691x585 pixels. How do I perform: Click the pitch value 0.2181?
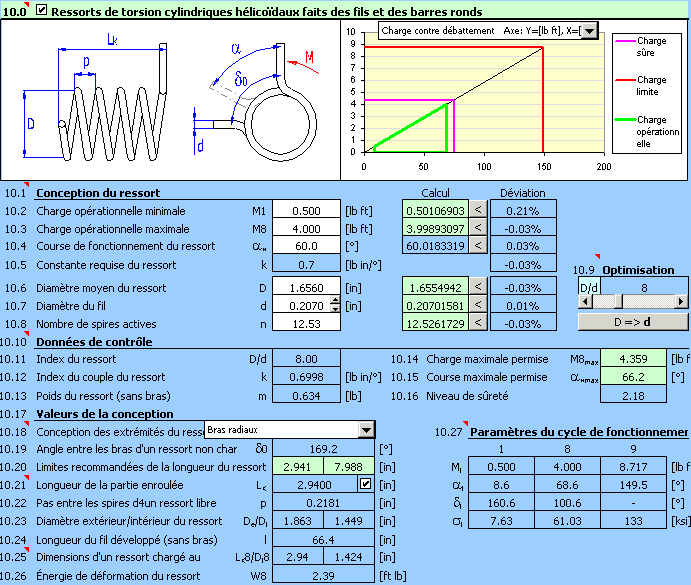coord(323,503)
